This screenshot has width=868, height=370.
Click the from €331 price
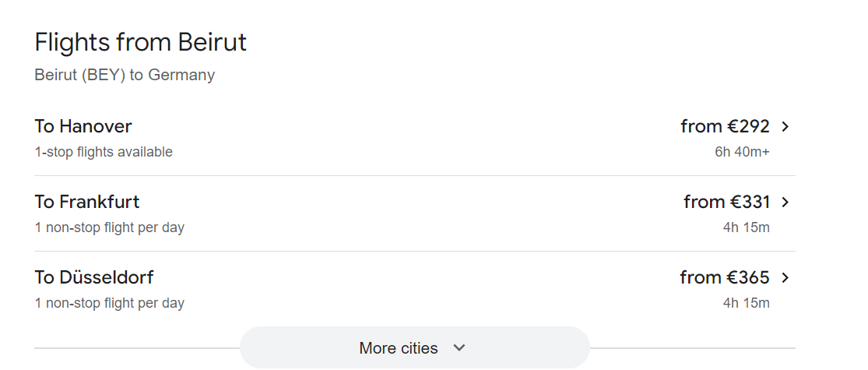726,202
